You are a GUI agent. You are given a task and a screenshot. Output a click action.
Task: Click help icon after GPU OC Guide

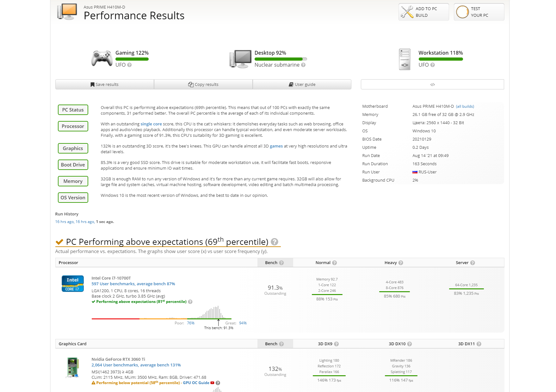(x=218, y=383)
